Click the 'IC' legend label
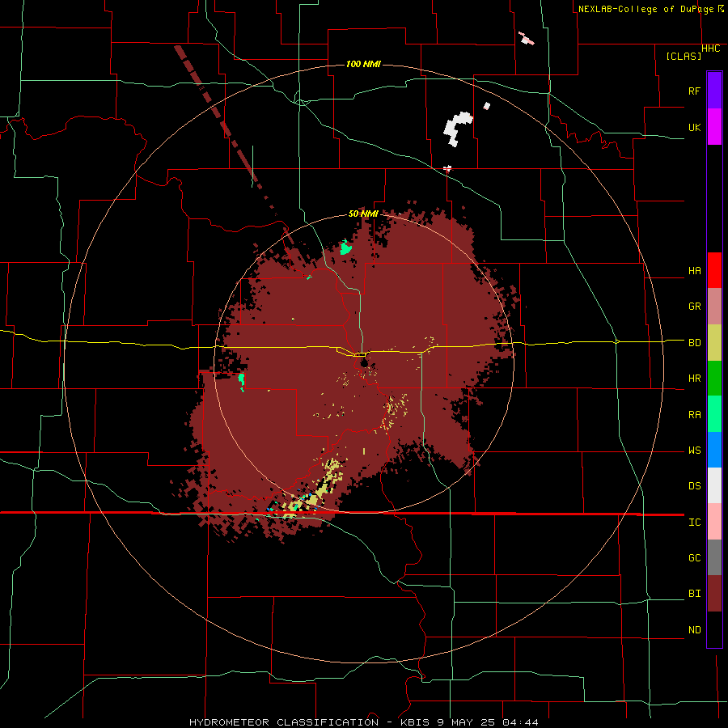This screenshot has width=728, height=728. pos(694,523)
